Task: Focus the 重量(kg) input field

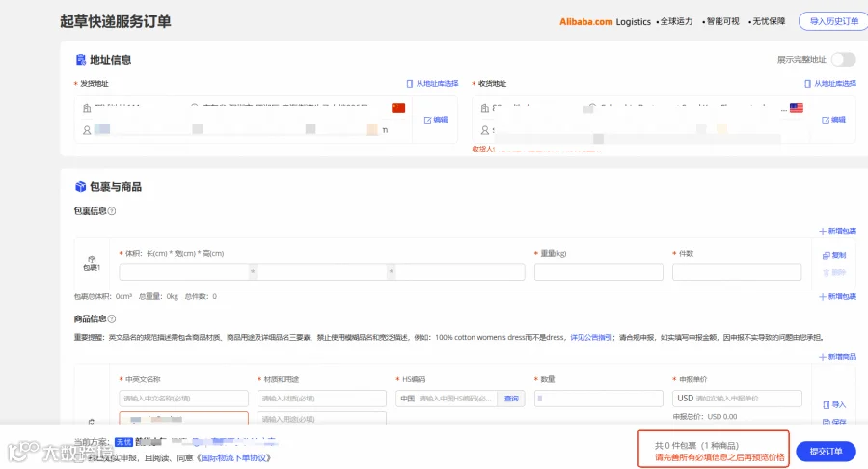Action: point(598,272)
